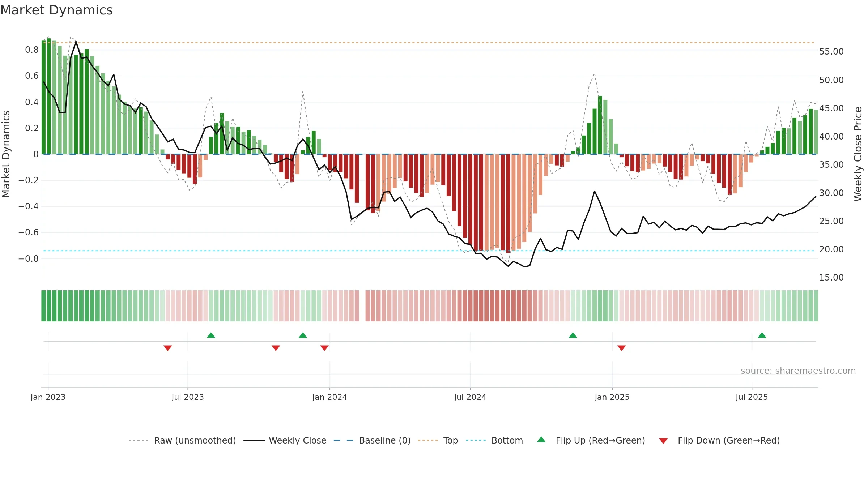This screenshot has height=488, width=868.
Task: Toggle the Flip Down (Green→Red) legend entry
Action: (x=719, y=440)
